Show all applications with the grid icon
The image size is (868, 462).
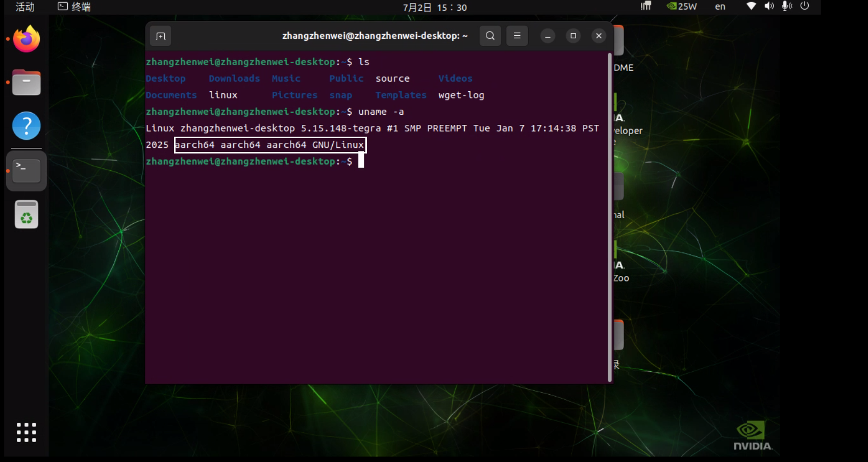(x=26, y=432)
